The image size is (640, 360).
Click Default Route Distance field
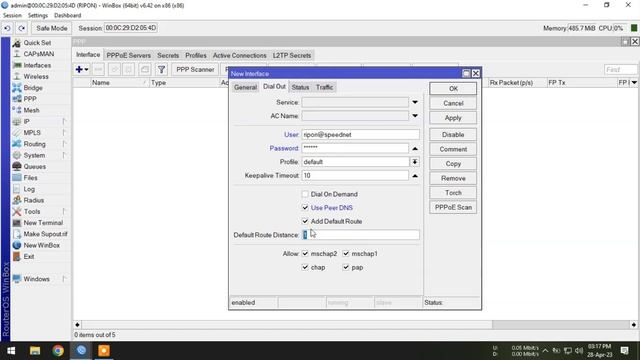[x=360, y=235]
